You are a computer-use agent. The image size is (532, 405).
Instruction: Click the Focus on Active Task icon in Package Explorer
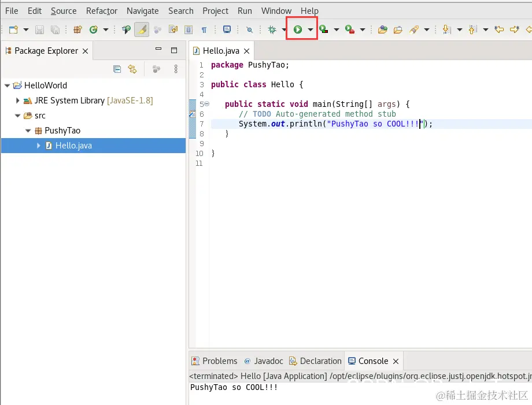[x=156, y=69]
